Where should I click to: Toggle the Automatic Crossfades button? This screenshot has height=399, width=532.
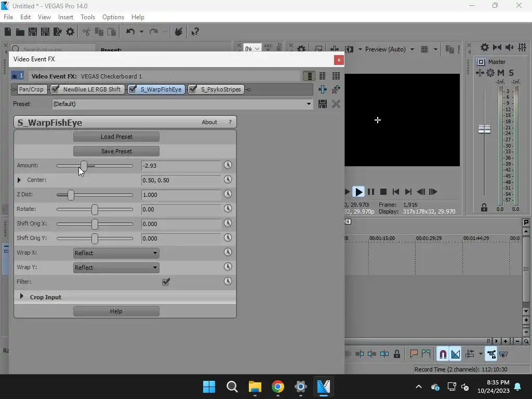456,354
